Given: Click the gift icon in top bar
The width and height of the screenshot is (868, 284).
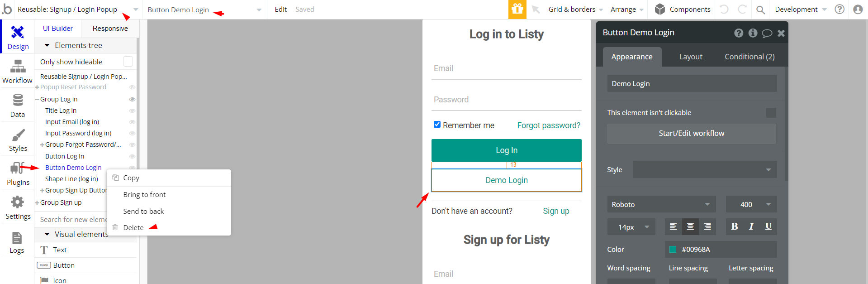Looking at the screenshot, I should (517, 10).
